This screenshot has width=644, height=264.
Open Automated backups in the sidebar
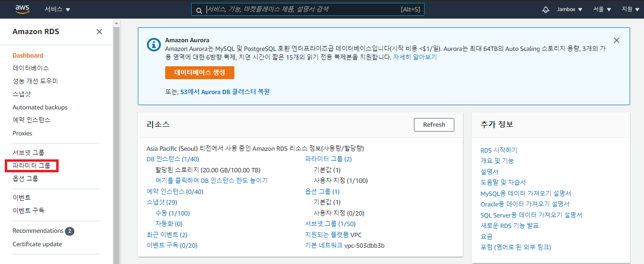click(x=40, y=108)
